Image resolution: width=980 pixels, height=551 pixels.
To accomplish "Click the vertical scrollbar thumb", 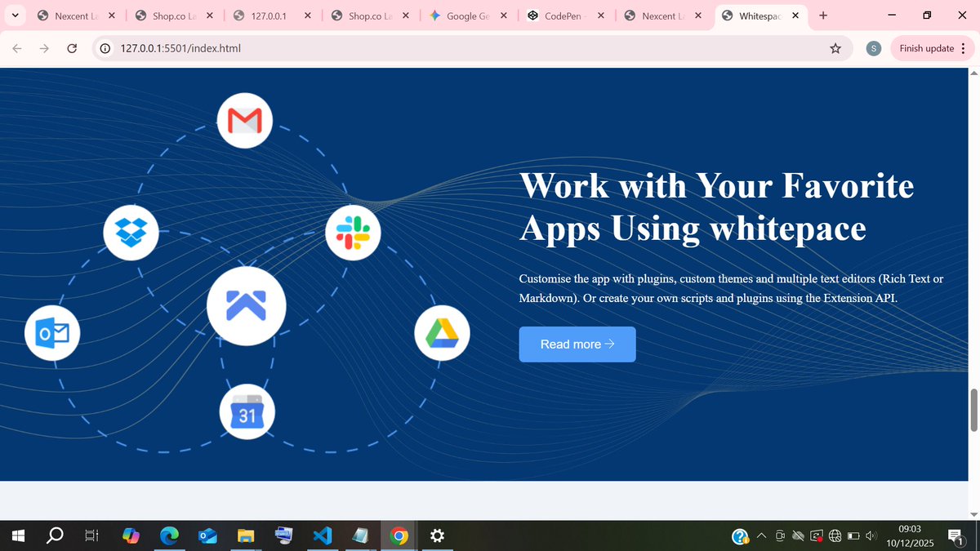I will pyautogui.click(x=973, y=410).
